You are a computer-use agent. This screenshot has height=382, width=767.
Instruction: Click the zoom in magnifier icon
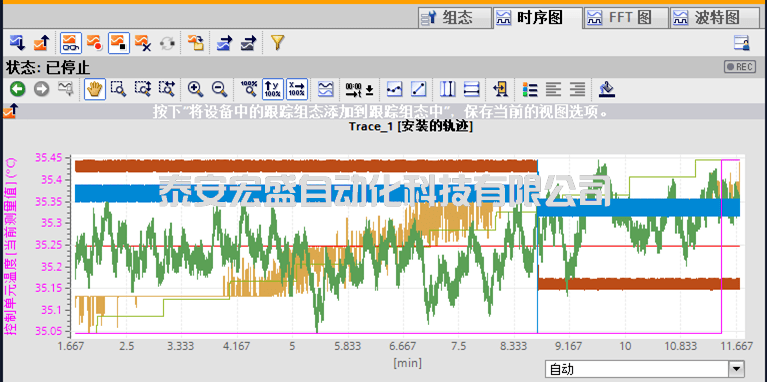[x=196, y=89]
